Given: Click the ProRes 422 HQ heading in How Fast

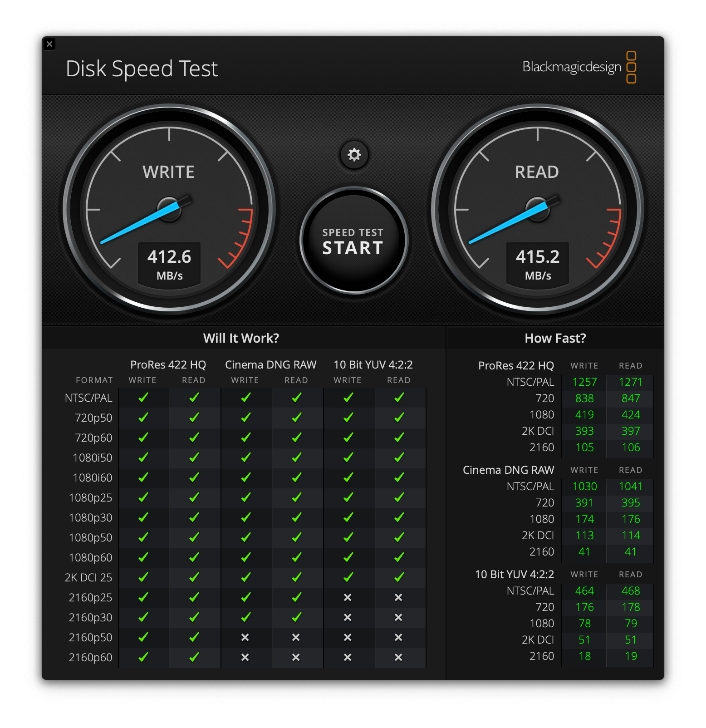Looking at the screenshot, I should [516, 365].
